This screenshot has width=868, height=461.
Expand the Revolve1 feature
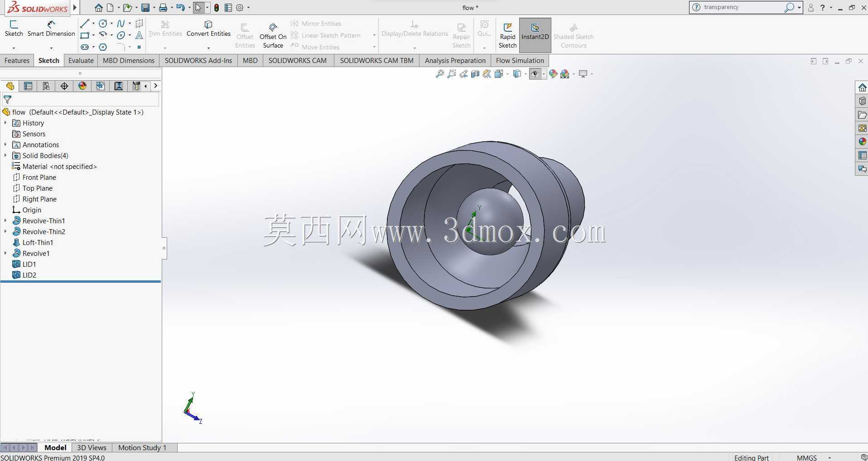5,253
